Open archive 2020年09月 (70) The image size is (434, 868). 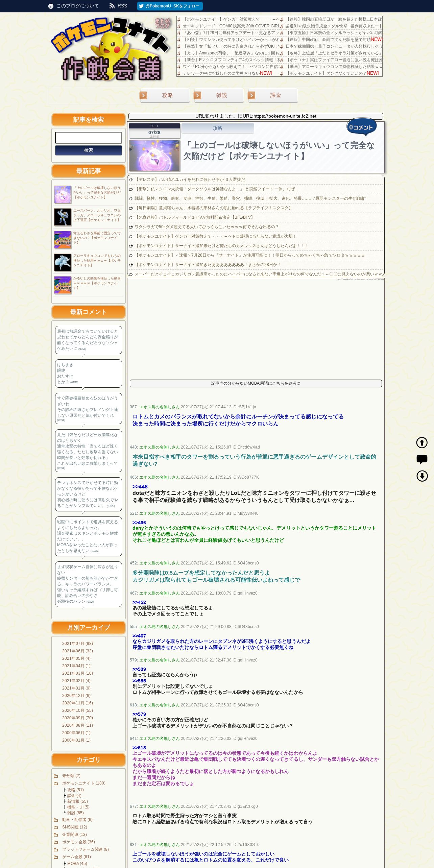(x=77, y=718)
